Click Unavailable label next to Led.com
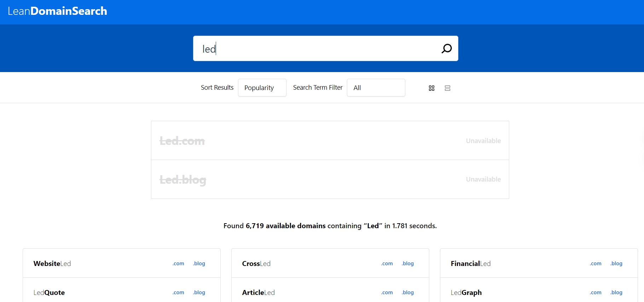This screenshot has height=302, width=644. click(483, 141)
